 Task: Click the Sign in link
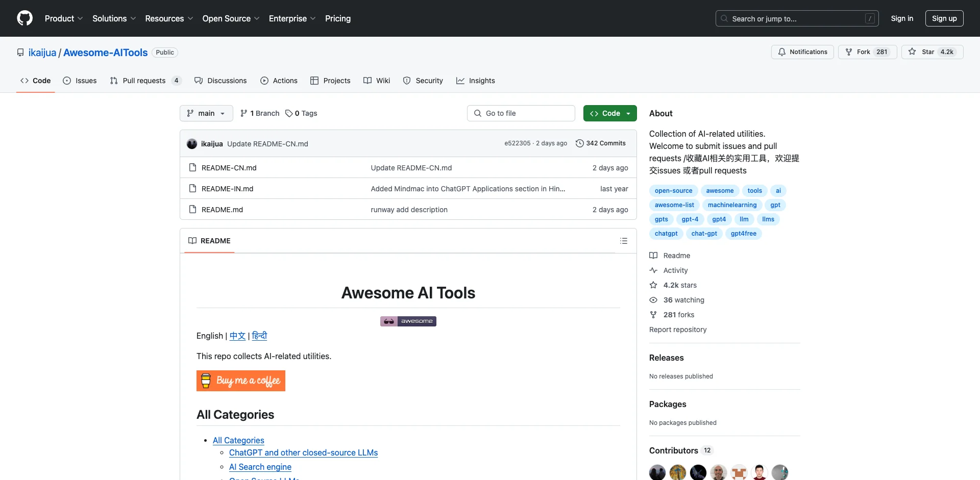(x=902, y=18)
